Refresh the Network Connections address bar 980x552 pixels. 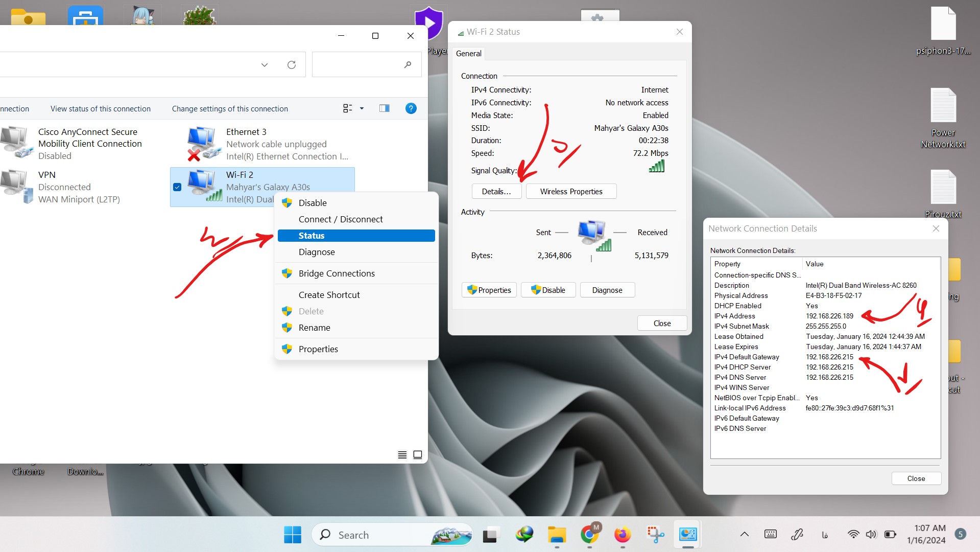(292, 65)
